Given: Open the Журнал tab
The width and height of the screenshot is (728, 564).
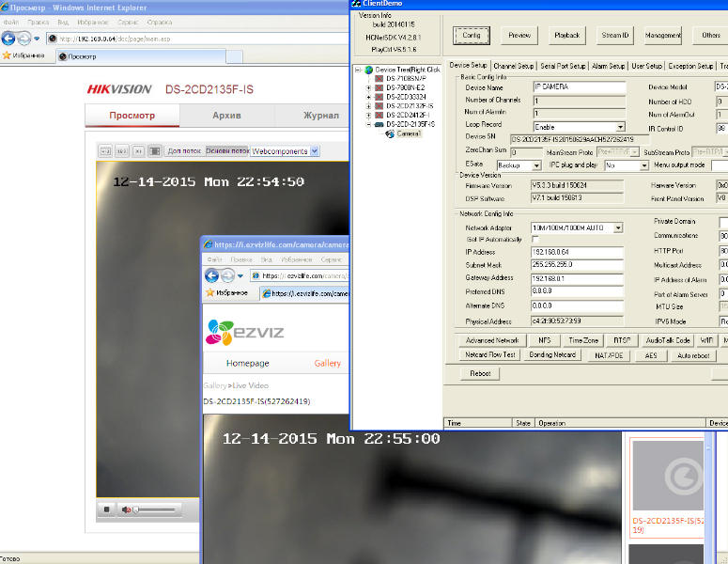Looking at the screenshot, I should 321,116.
